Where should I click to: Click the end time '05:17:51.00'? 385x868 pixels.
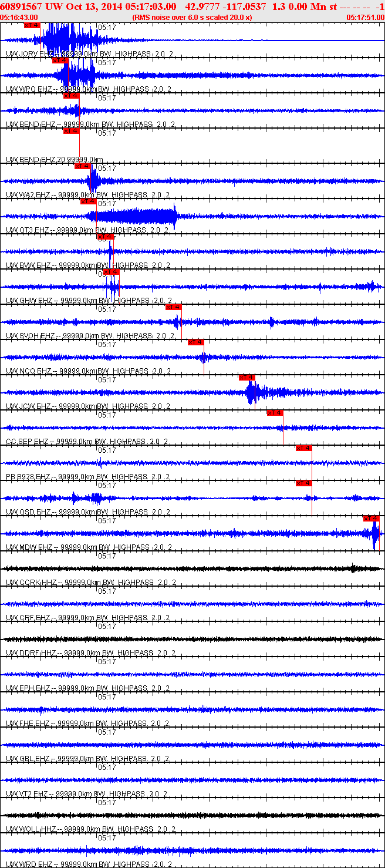pos(365,18)
